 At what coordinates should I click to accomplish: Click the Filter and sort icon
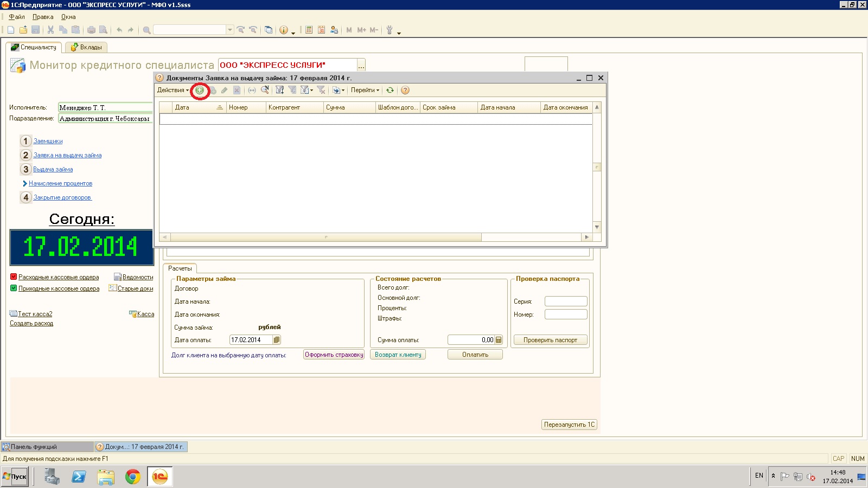[280, 91]
